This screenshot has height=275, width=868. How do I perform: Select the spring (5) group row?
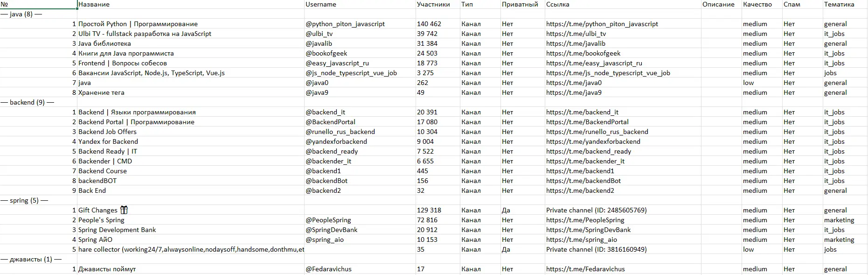click(x=24, y=200)
